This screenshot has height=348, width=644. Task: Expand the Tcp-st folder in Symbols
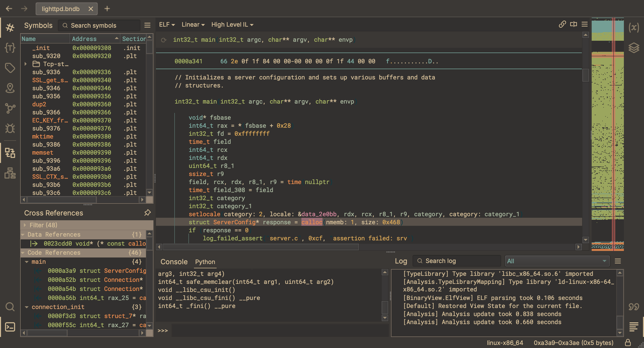[26, 64]
